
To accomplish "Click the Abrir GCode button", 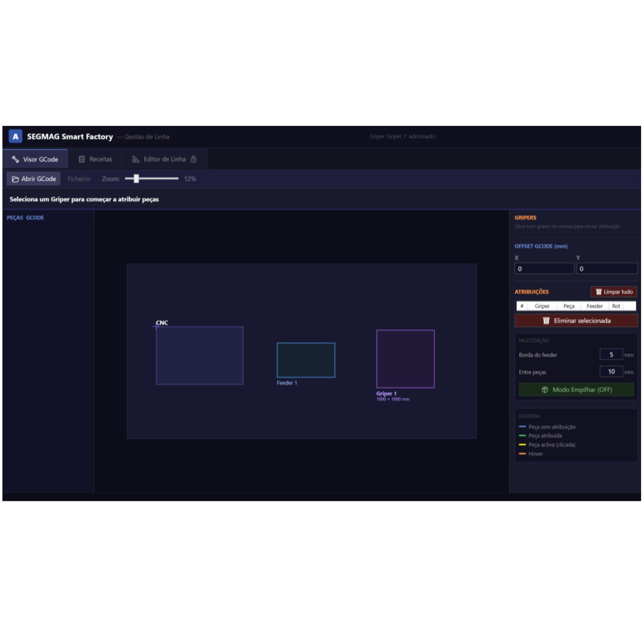I will (x=33, y=179).
